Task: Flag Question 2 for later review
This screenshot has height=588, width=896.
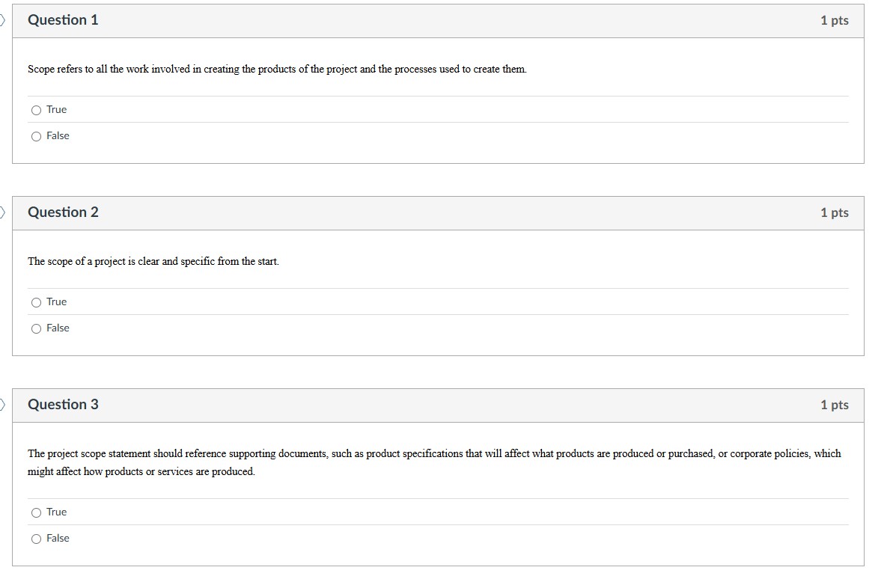Action: point(2,212)
